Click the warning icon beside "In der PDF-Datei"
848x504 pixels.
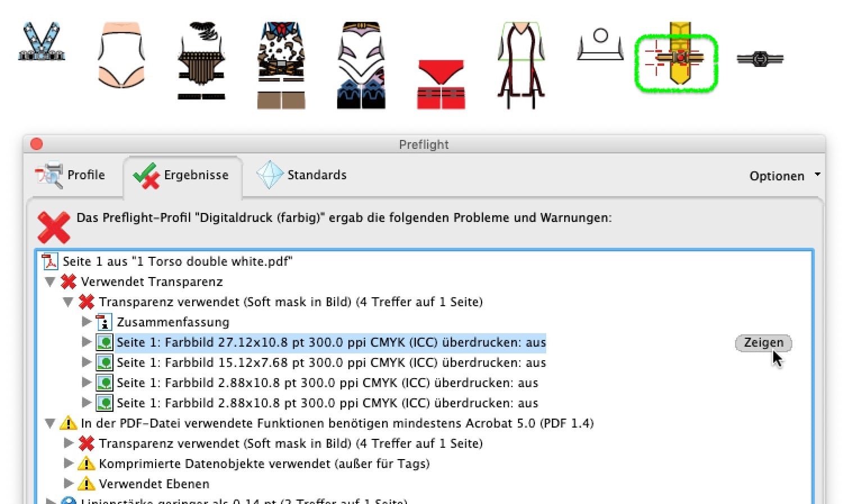(x=69, y=423)
